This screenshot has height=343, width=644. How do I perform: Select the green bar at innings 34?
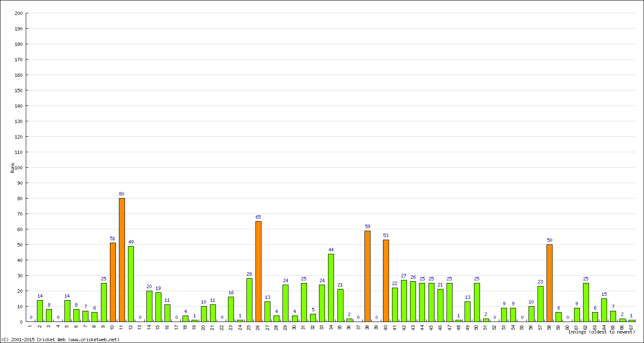pos(331,288)
